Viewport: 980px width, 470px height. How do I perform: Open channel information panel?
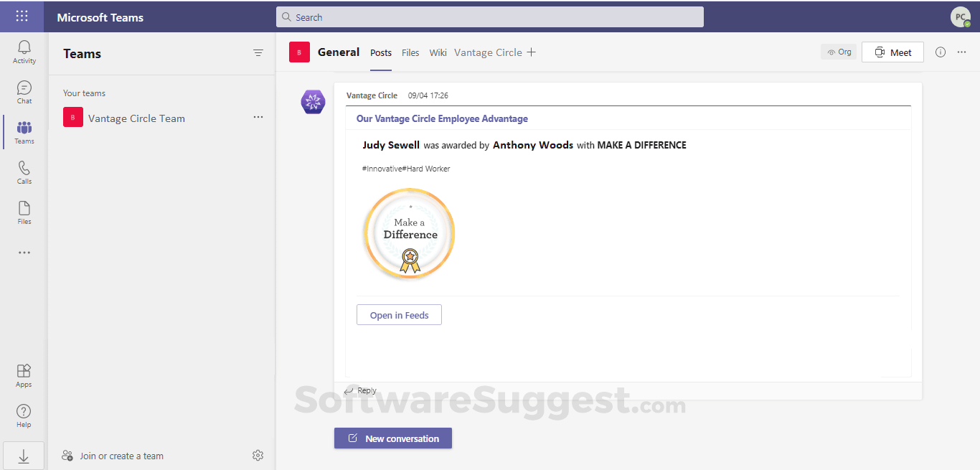coord(941,52)
